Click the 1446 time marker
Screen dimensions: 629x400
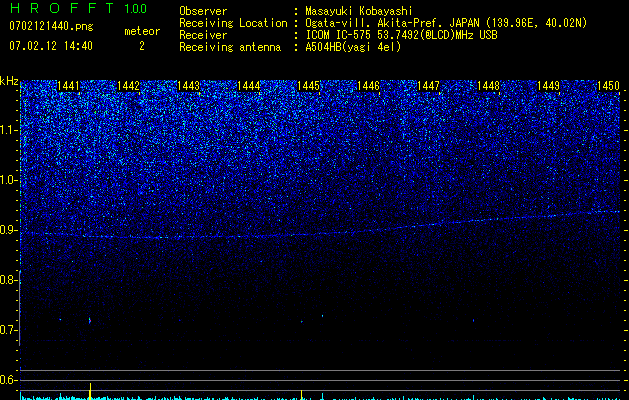pyautogui.click(x=368, y=86)
